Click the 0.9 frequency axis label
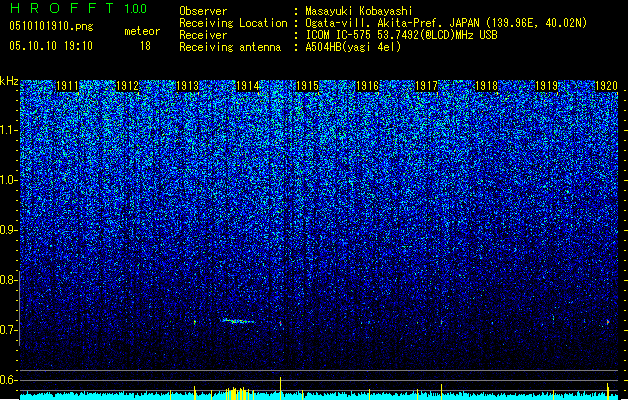The width and height of the screenshot is (629, 400). click(9, 230)
